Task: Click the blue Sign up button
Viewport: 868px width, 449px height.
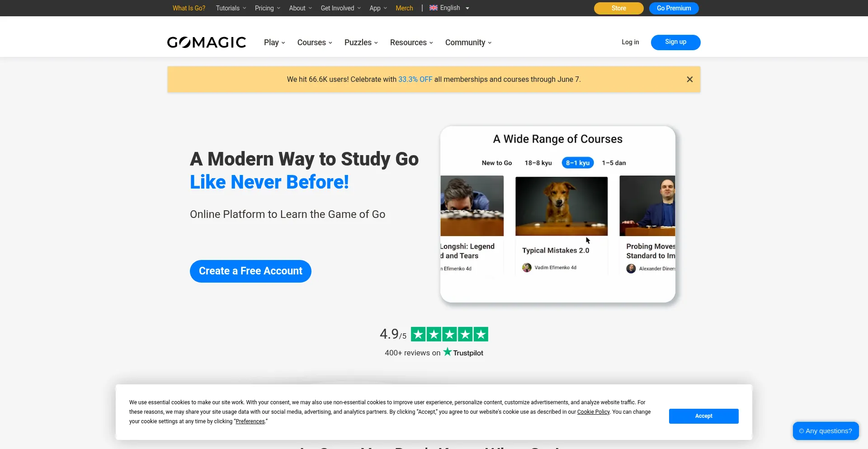Action: (675, 43)
